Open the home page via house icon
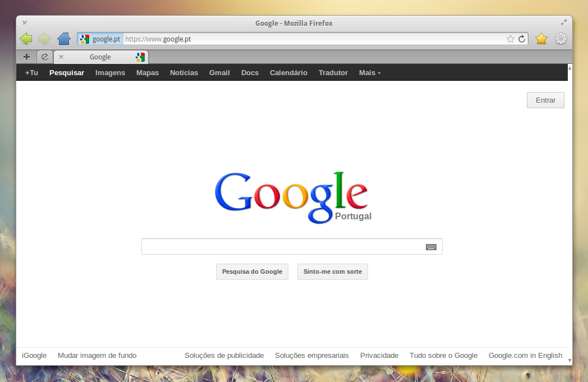Screen dimensions: 588x382 pyautogui.click(x=64, y=39)
